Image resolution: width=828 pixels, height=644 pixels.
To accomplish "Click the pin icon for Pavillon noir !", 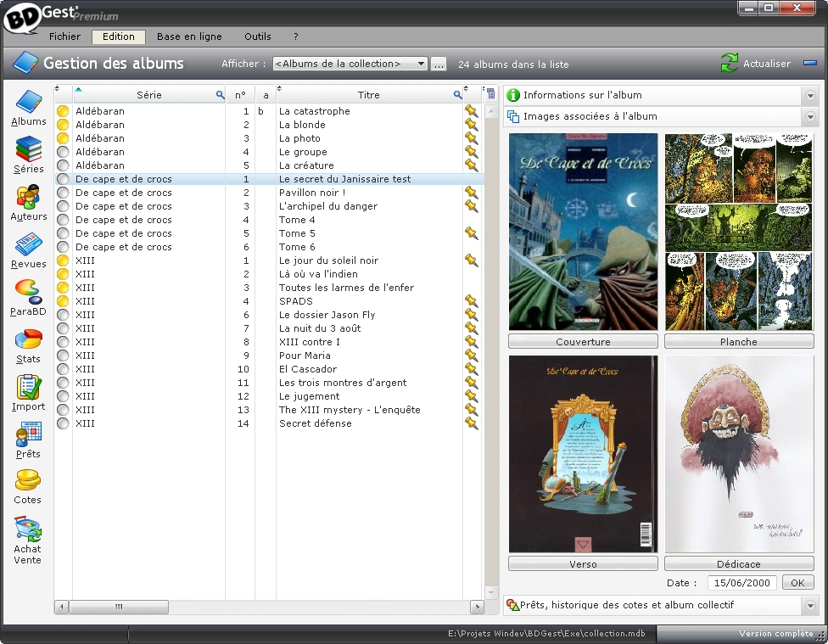I will tap(471, 193).
